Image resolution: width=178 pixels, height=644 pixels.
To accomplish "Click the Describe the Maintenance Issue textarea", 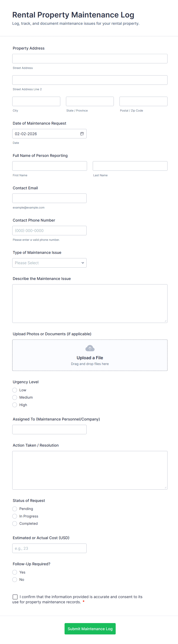I will tap(90, 303).
